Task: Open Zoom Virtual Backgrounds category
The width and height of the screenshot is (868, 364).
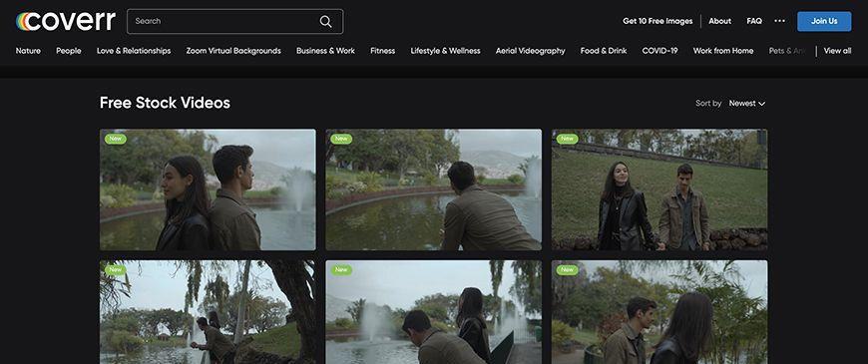Action: pos(233,51)
